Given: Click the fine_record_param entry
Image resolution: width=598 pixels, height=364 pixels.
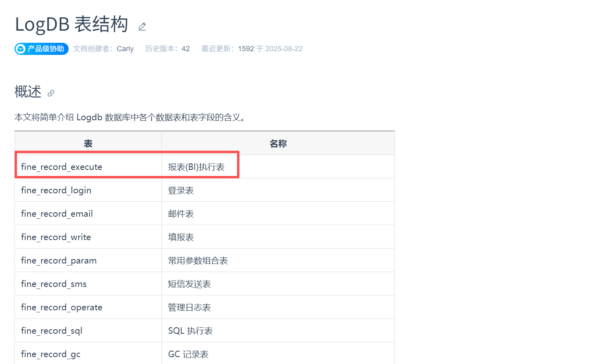Looking at the screenshot, I should [59, 261].
